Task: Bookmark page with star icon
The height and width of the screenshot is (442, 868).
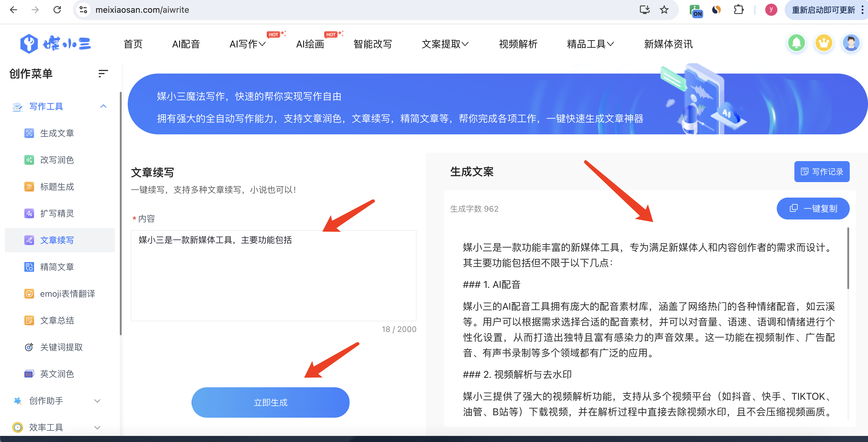Action: (x=664, y=10)
